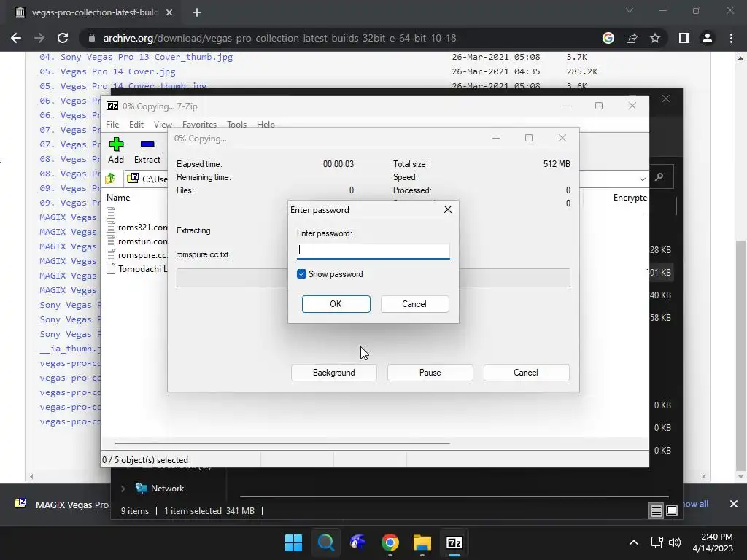Open the 7-Zip Help menu
The image size is (747, 560).
point(266,124)
